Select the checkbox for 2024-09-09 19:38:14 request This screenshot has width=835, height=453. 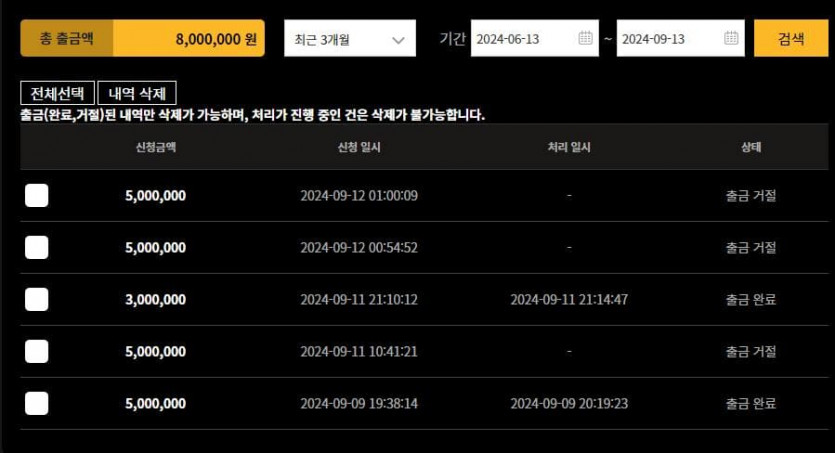pos(37,403)
